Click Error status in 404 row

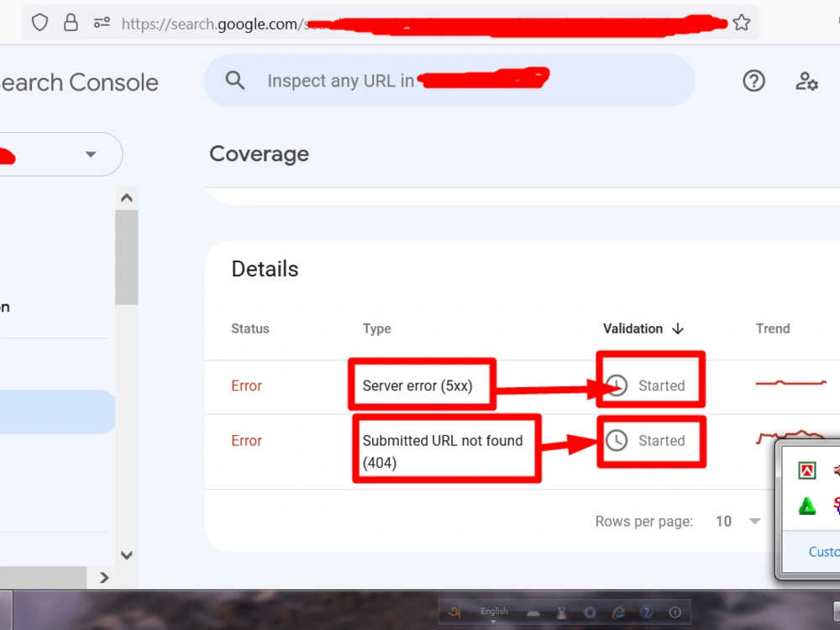(x=246, y=440)
